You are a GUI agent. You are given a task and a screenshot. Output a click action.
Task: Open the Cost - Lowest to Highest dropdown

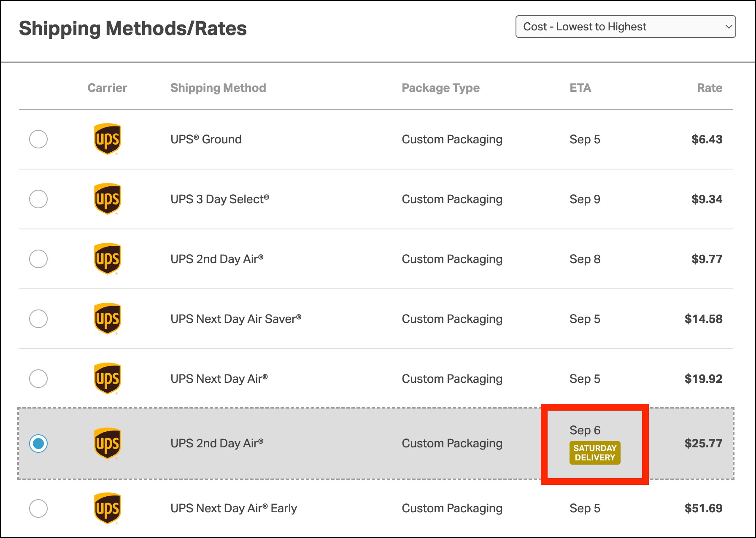[x=625, y=27]
